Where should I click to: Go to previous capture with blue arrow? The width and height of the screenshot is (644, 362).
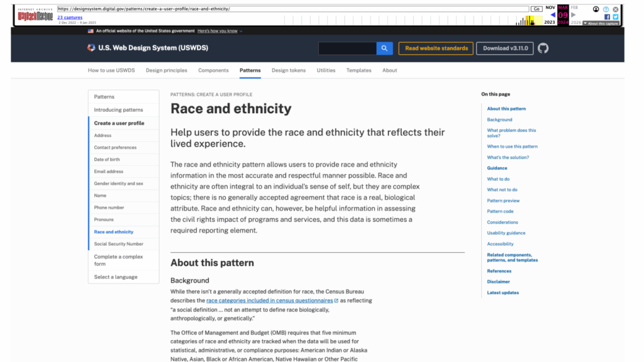pos(553,14)
